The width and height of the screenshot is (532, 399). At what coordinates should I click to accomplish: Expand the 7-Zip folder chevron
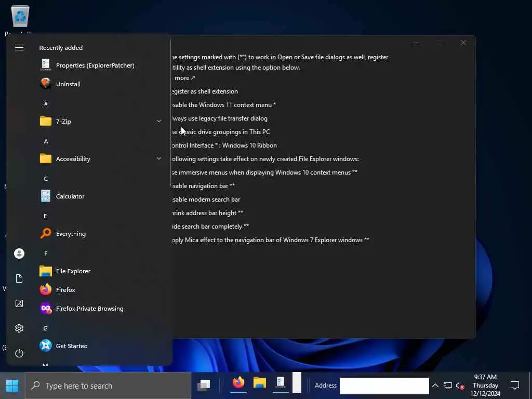[159, 121]
